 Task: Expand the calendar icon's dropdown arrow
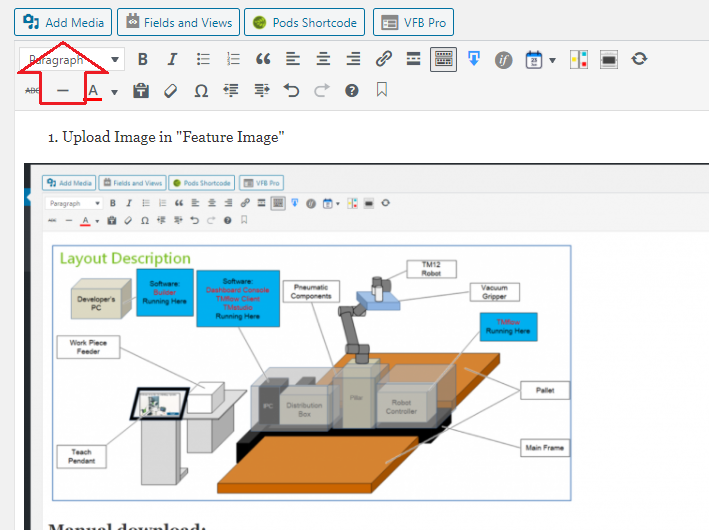(552, 60)
